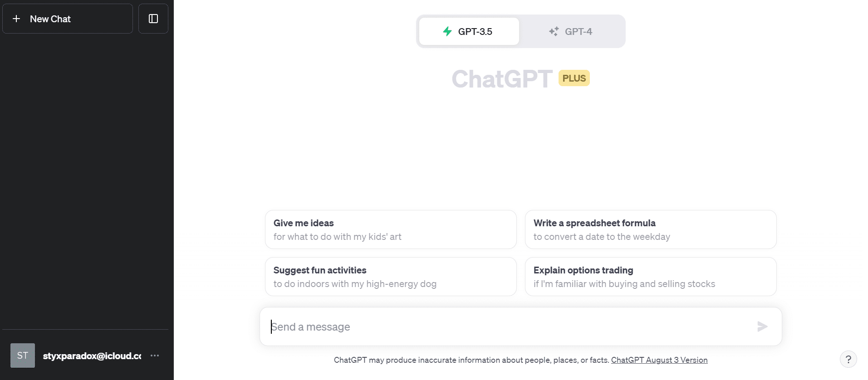This screenshot has width=868, height=380.
Task: Click the green lightning bolt icon
Action: 447,31
